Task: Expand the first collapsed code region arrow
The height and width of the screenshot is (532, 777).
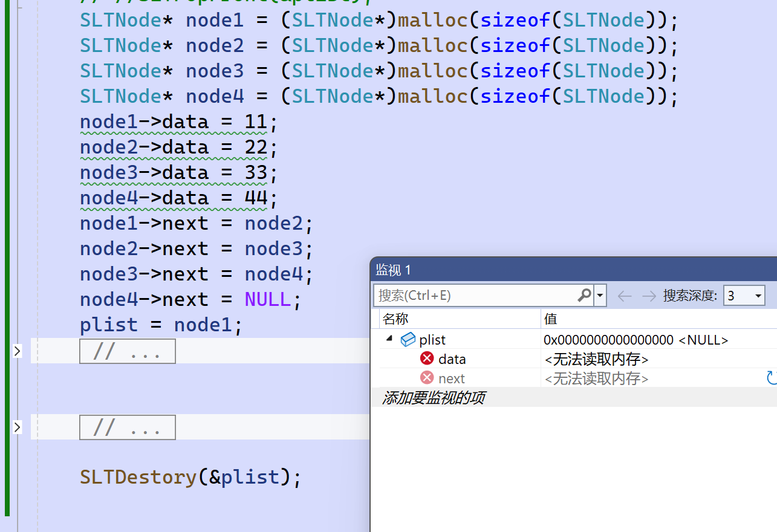Action: point(17,351)
